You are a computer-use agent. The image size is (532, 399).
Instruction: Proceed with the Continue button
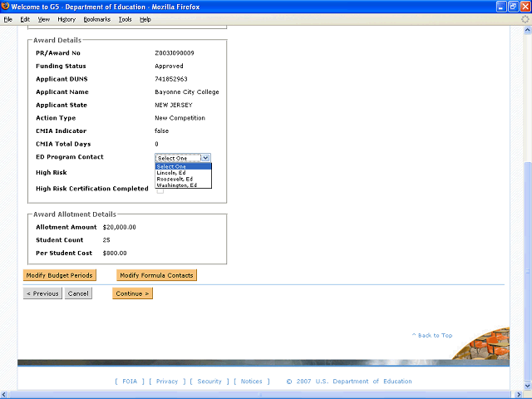click(133, 293)
